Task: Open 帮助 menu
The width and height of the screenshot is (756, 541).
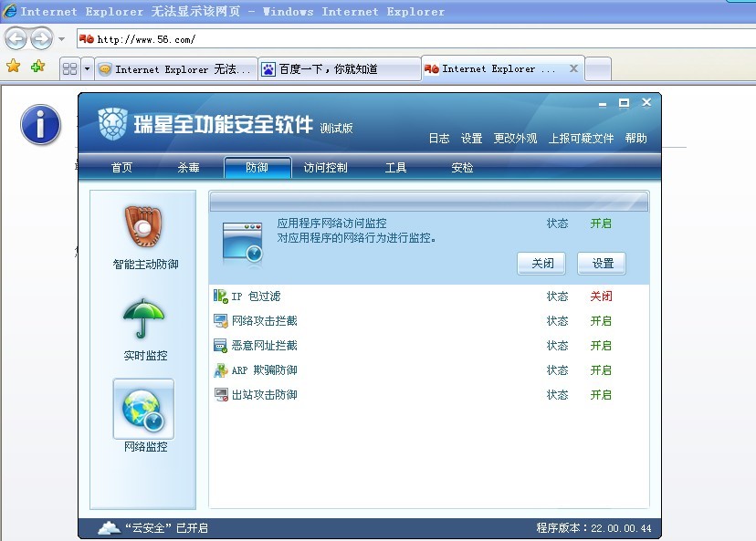Action: (x=636, y=139)
